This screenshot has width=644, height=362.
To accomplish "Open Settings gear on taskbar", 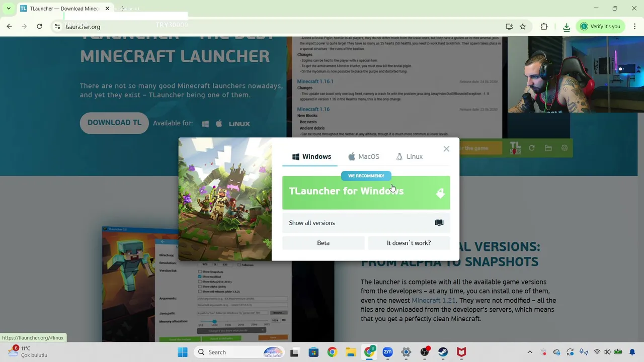I will [406, 352].
